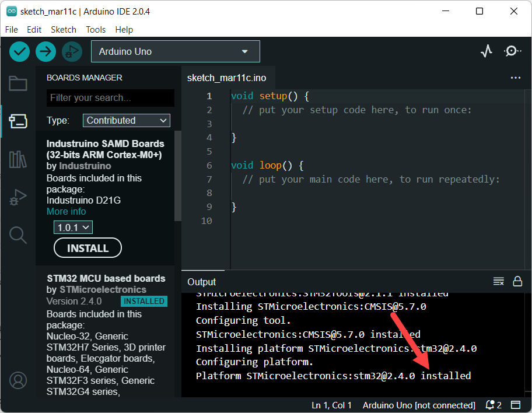Maximize the Arduino IDE window

tap(480, 11)
